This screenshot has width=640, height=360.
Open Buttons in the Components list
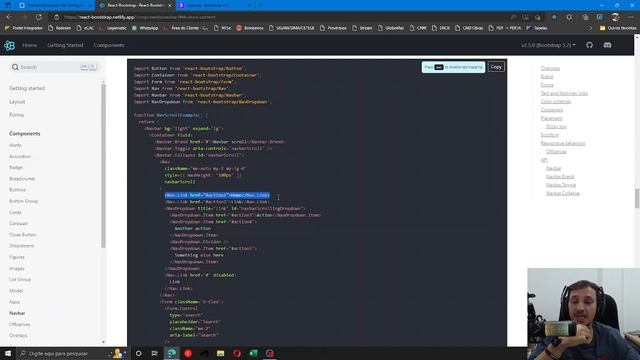pyautogui.click(x=17, y=190)
